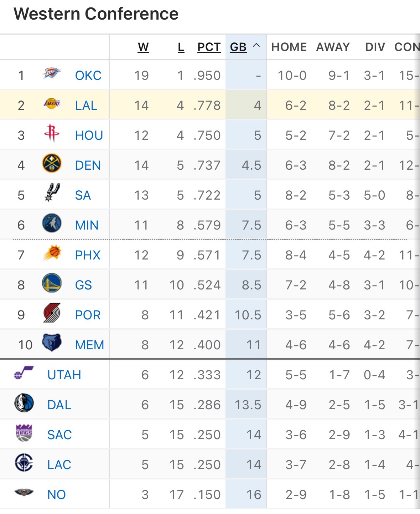Screen dimensions: 420x514
Task: Click the Dallas Mavericks logo
Action: coord(24,403)
